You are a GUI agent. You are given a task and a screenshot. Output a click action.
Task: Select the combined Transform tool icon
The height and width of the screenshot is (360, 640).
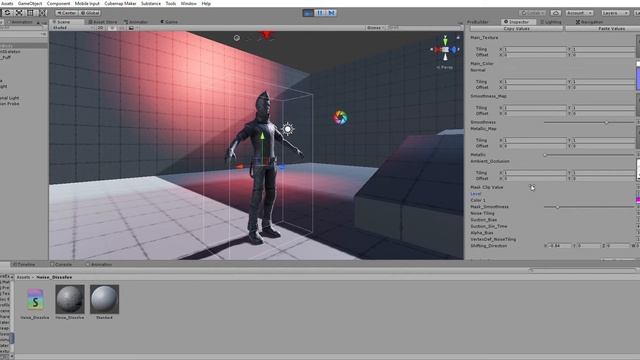(x=42, y=13)
